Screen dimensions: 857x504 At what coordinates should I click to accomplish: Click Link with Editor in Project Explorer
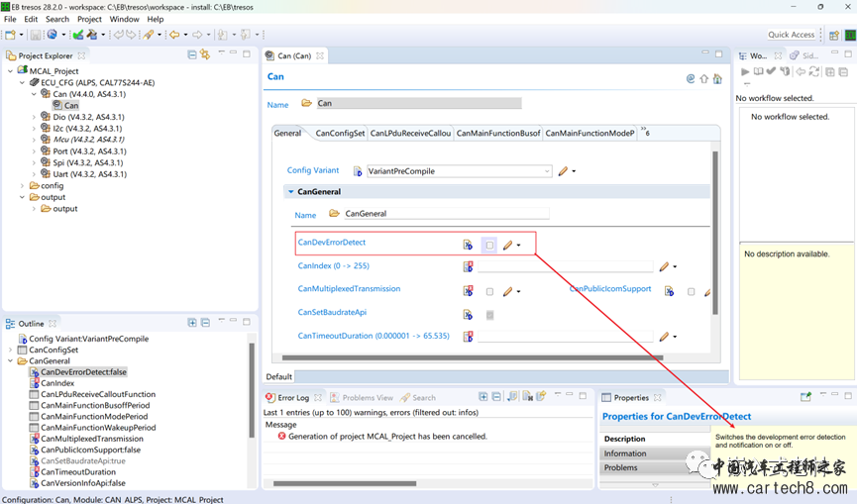[205, 55]
